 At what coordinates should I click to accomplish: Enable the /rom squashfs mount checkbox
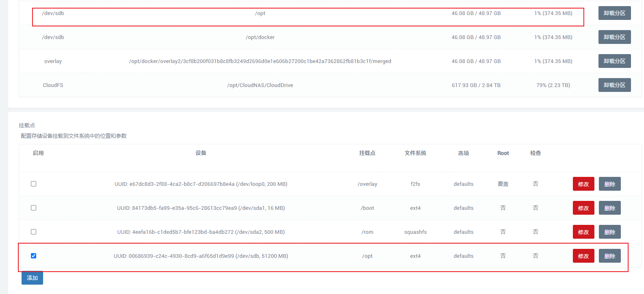click(x=34, y=232)
